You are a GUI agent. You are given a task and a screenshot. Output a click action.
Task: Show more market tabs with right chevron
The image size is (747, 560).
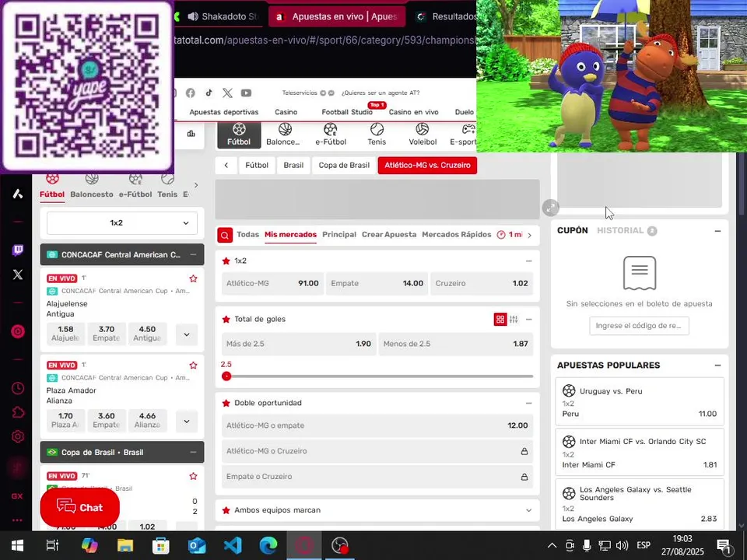point(529,235)
